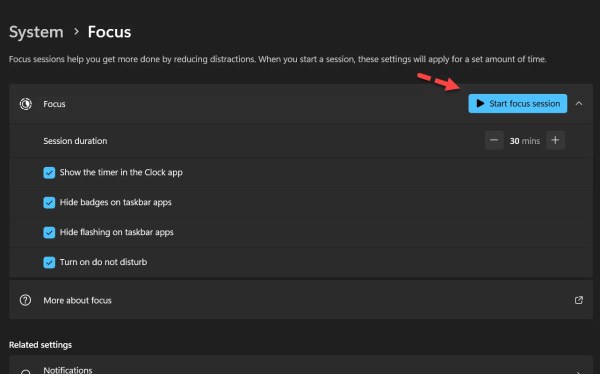Open More about focus link
600x374 pixels.
click(301, 300)
